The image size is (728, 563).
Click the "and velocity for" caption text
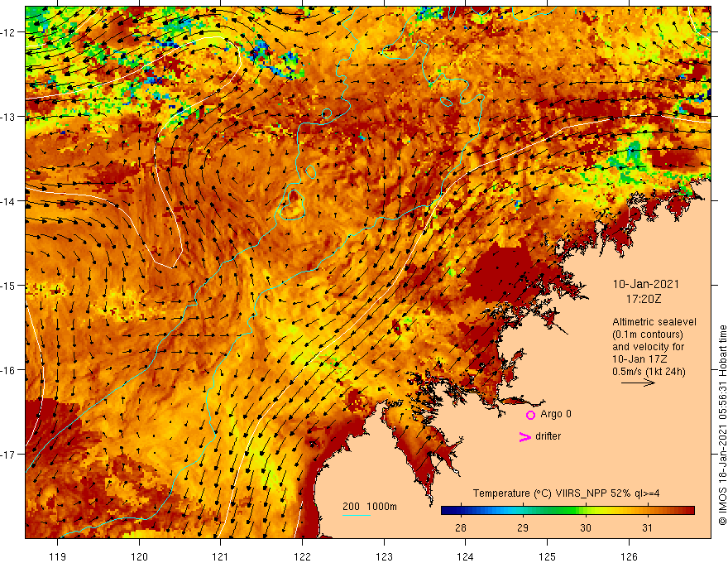click(648, 347)
